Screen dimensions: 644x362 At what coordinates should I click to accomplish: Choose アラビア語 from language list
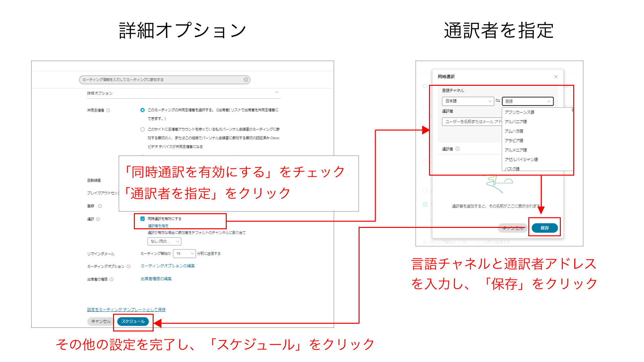point(514,140)
